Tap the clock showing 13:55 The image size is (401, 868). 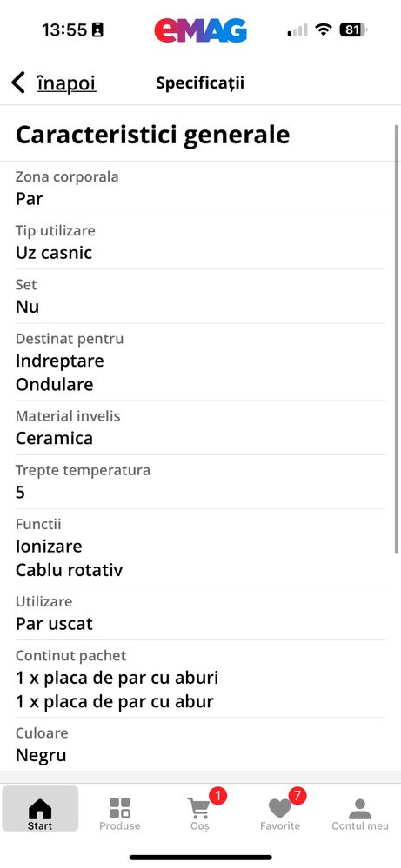[65, 30]
